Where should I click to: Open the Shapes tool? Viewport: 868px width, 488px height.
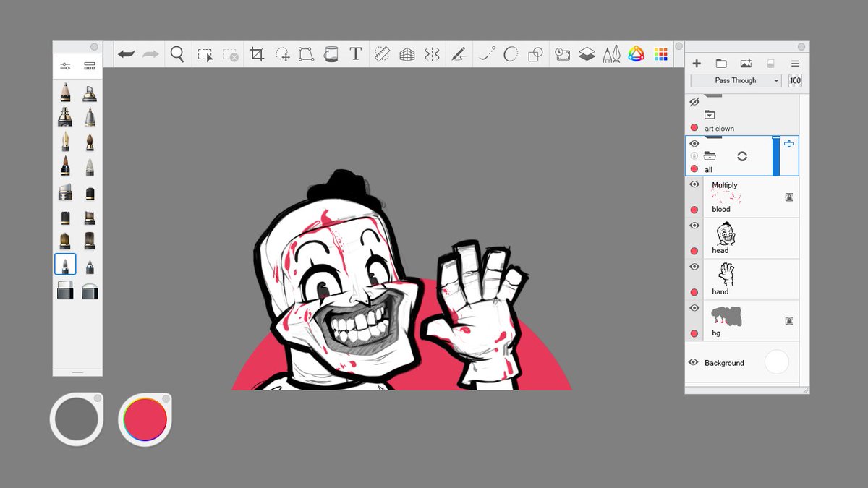coord(535,54)
